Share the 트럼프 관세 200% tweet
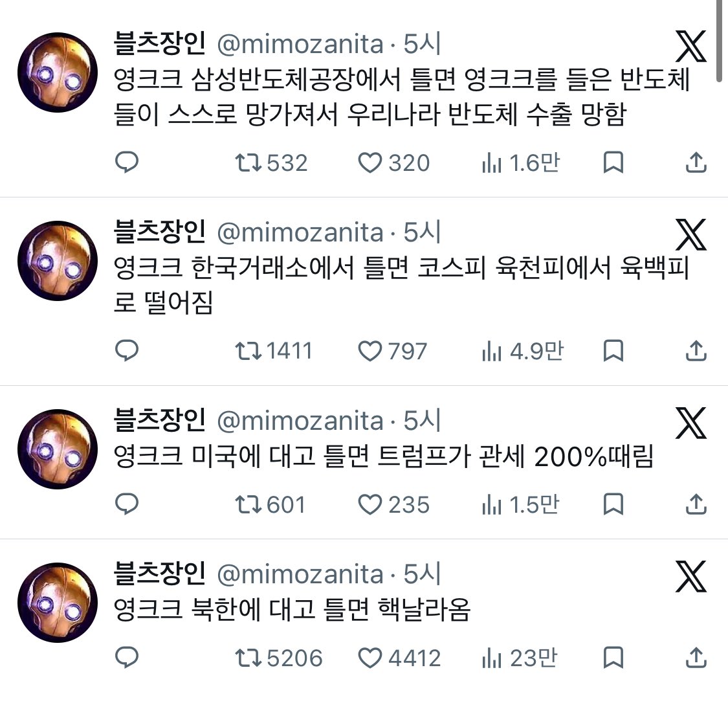The height and width of the screenshot is (716, 728). (x=696, y=504)
